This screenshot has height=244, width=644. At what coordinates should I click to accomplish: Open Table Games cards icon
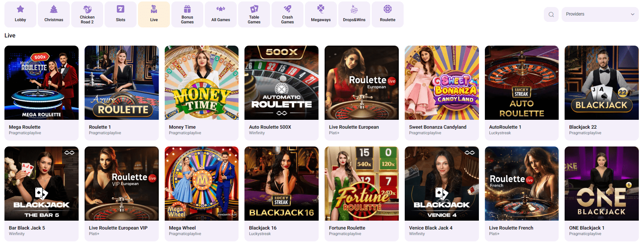(254, 9)
